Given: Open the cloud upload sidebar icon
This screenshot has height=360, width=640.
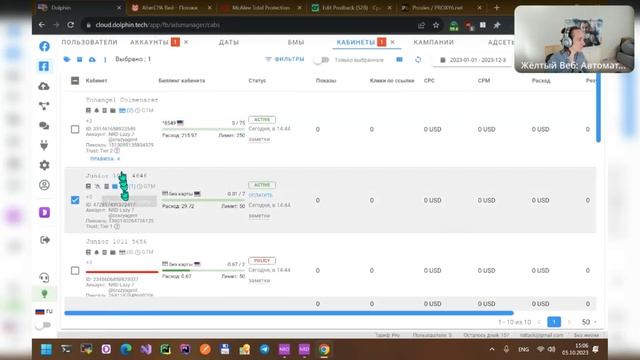Looking at the screenshot, I should 44,86.
